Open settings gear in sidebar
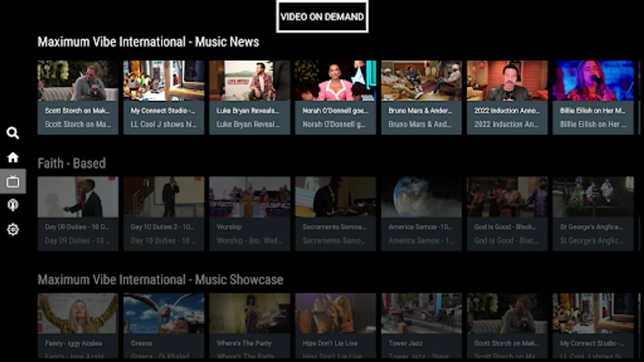 pos(13,229)
